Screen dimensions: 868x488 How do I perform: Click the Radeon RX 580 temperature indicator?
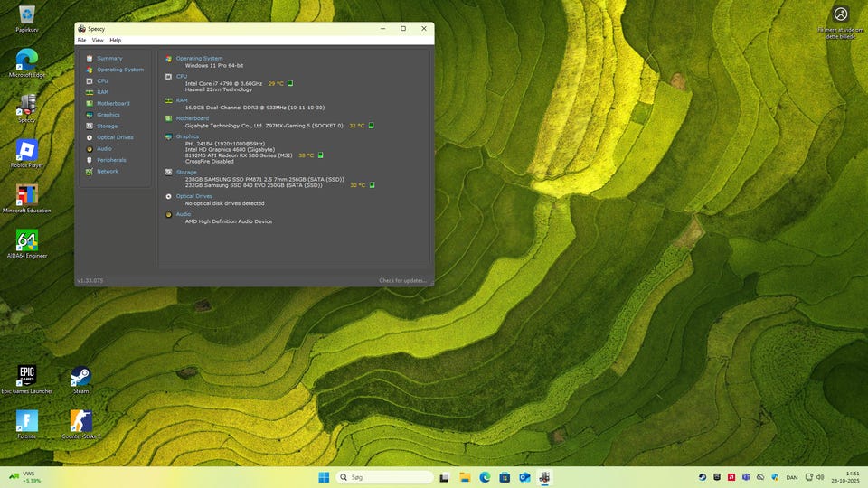click(x=320, y=155)
